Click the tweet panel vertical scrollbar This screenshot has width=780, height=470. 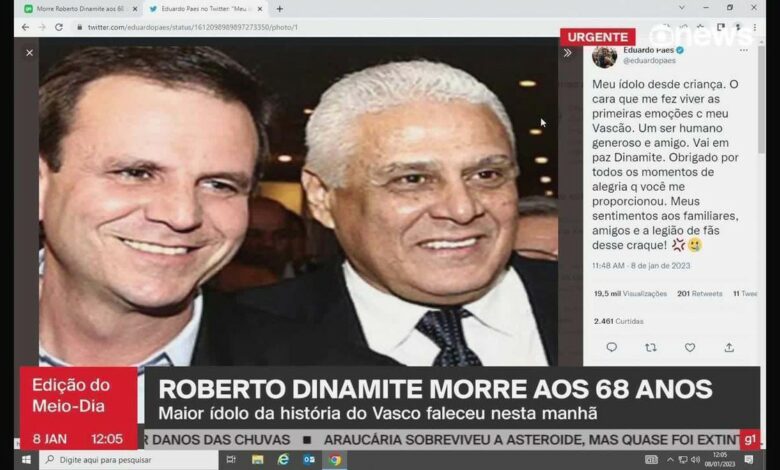point(761,99)
